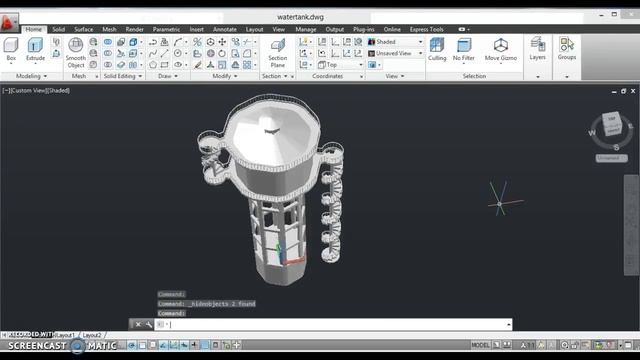Screen dimensions: 640x360
Task: Click the Solid Union icon
Action: (108, 42)
